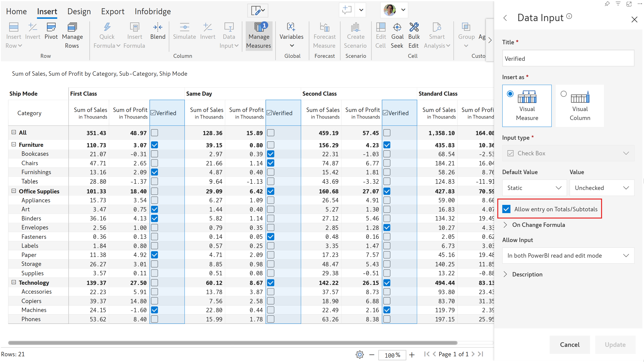Go back using Data Input back arrow
Viewport: 644px width, 362px height.
[505, 18]
